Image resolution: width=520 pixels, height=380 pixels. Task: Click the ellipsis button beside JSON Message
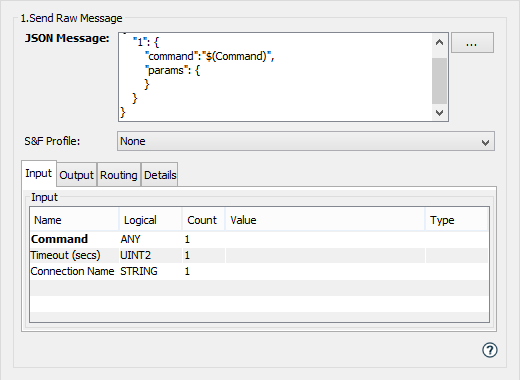click(472, 43)
